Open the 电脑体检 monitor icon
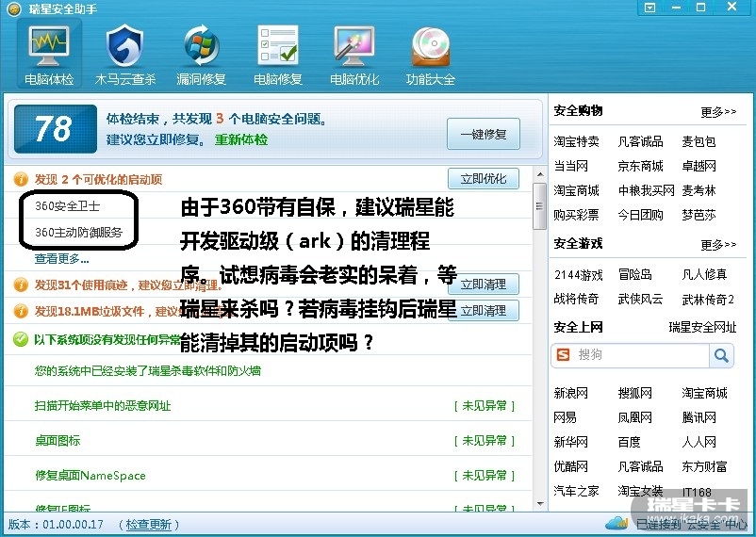The image size is (756, 537). pos(49,46)
